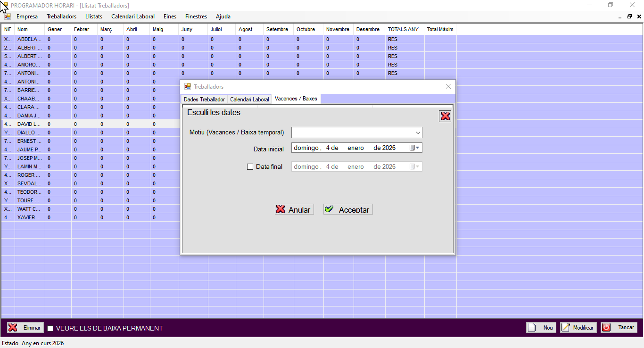Click the red X icon on Anular
The height and width of the screenshot is (348, 644).
coord(281,209)
